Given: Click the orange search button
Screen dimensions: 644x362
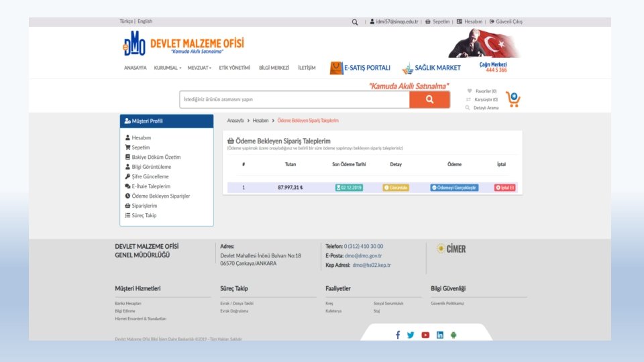Looking at the screenshot, I should click(429, 99).
